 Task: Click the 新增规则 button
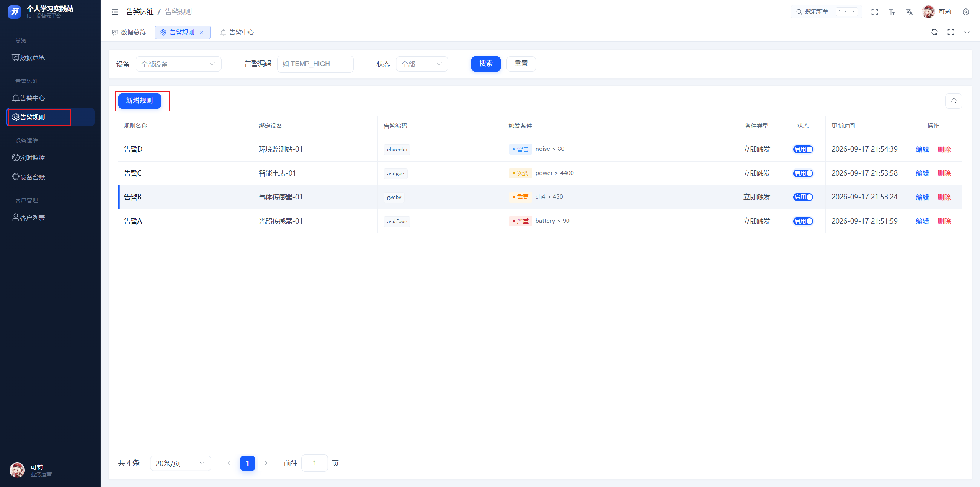tap(140, 101)
